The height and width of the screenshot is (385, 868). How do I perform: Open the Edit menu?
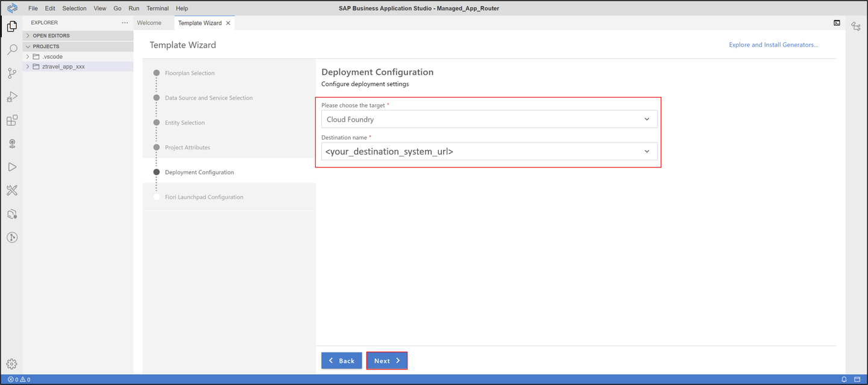coord(50,8)
